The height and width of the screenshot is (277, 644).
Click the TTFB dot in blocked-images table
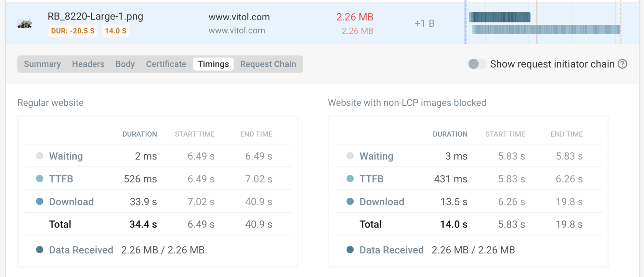[x=350, y=179]
